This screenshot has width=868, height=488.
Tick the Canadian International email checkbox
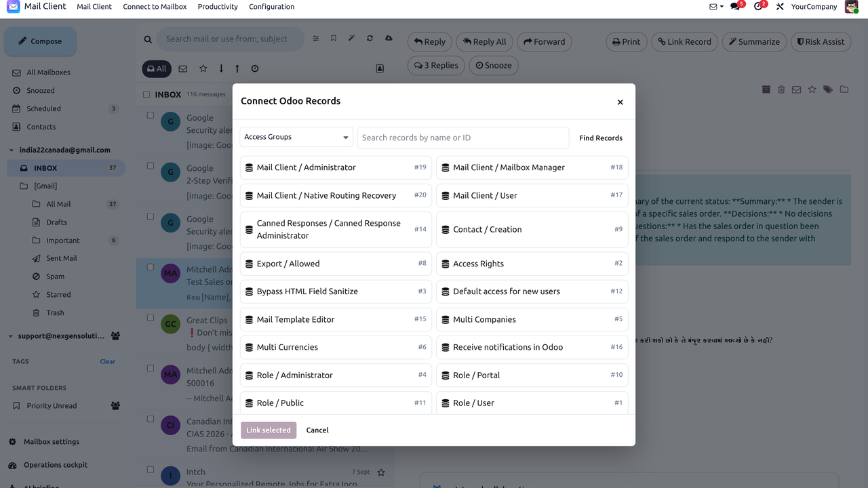click(151, 419)
